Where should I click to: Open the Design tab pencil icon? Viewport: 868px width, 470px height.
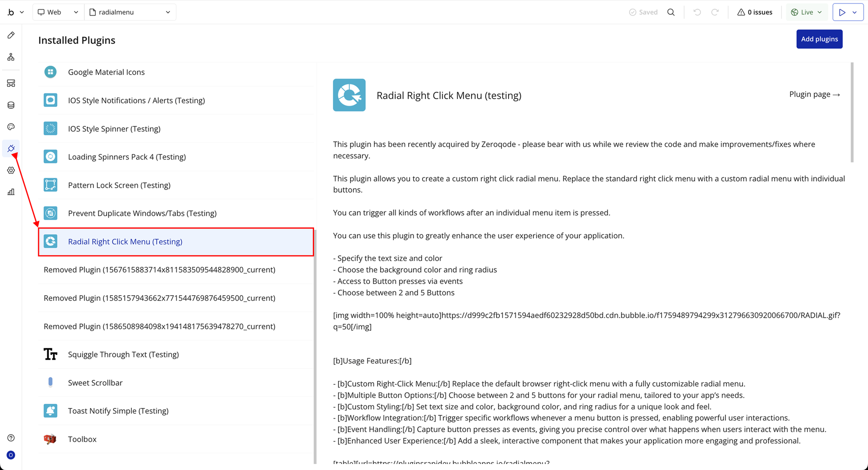pos(11,35)
